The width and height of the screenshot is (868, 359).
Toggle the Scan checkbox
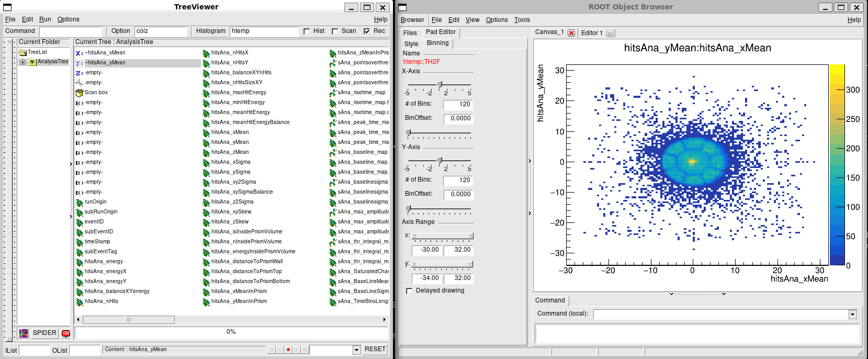[x=335, y=31]
